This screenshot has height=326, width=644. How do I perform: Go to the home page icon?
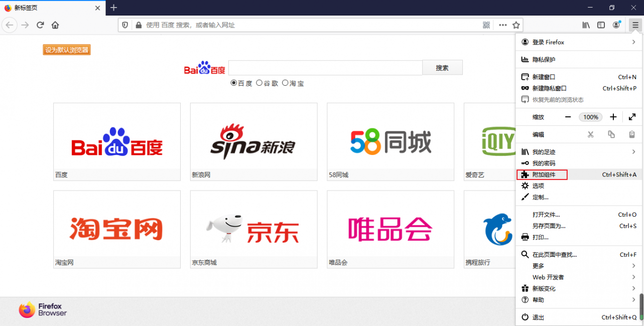point(55,25)
